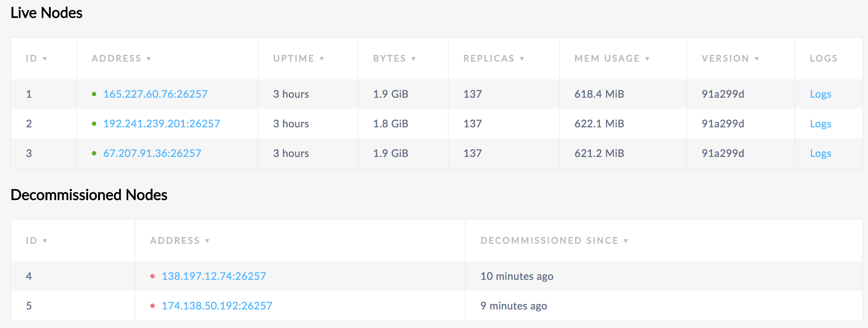Open decommissioned node 174.138.50.192:26257
This screenshot has height=328, width=868.
coord(217,306)
